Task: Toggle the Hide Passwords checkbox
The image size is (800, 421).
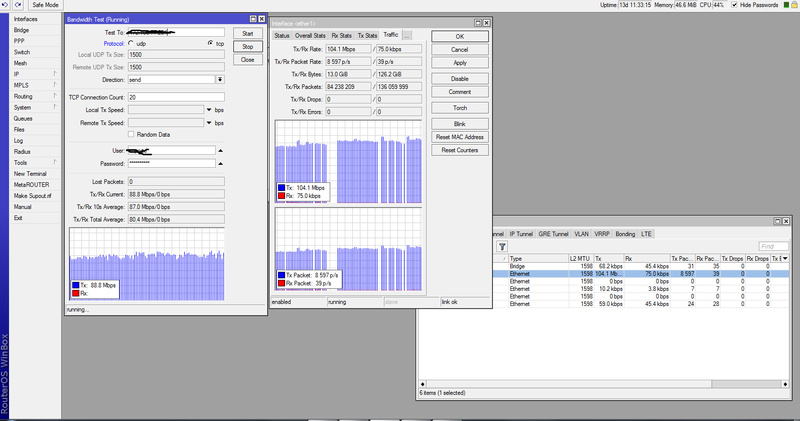Action: click(734, 6)
